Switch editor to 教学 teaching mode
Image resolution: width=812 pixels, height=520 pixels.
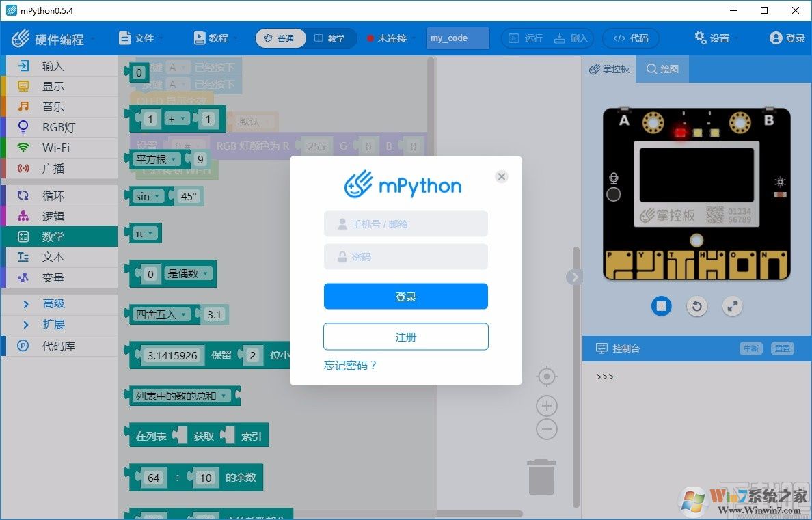tap(331, 38)
